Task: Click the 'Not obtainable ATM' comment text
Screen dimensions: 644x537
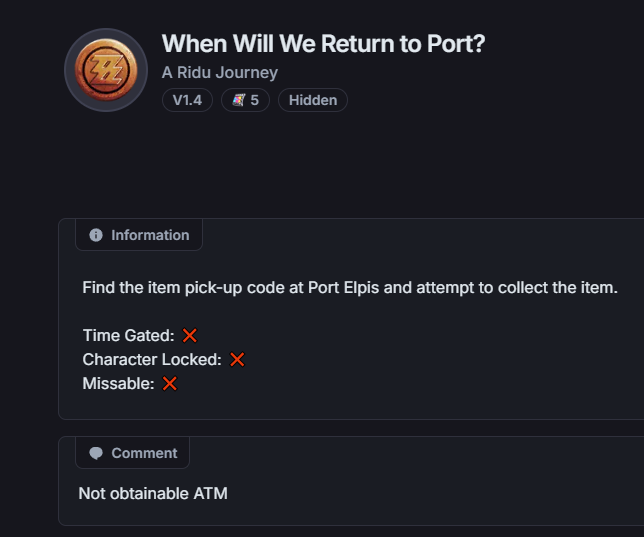Action: point(153,493)
